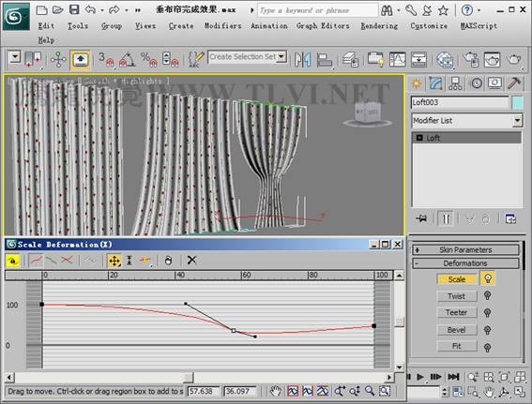The image size is (532, 404).
Task: Click the Zoom Extents icon in deformation window
Action: click(x=292, y=392)
